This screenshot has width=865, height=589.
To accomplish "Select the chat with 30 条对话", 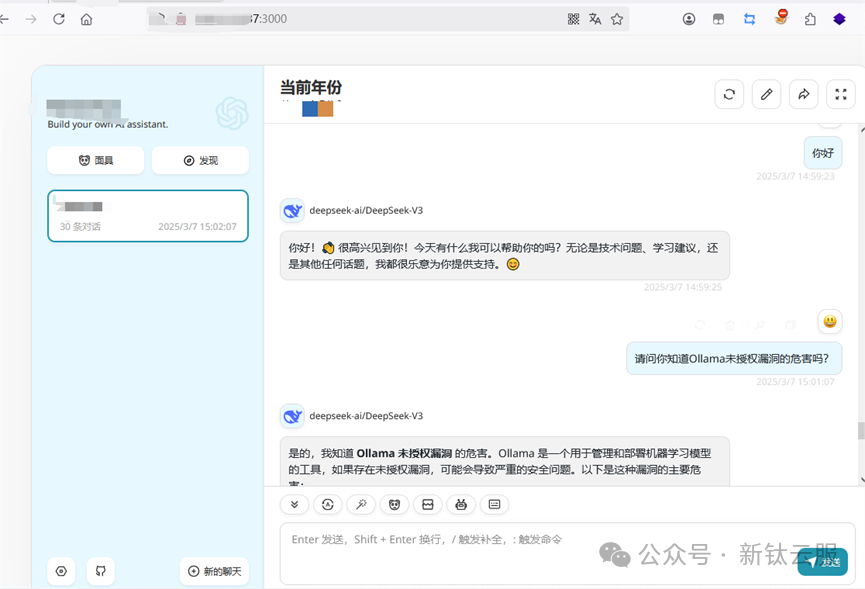I will [148, 216].
